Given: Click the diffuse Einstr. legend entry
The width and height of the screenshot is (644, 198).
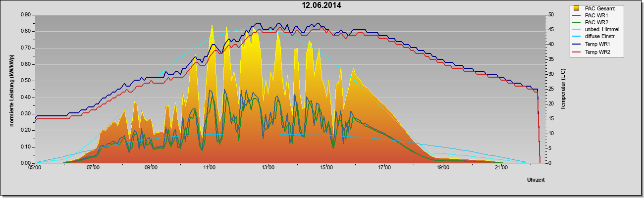Looking at the screenshot, I should point(596,37).
